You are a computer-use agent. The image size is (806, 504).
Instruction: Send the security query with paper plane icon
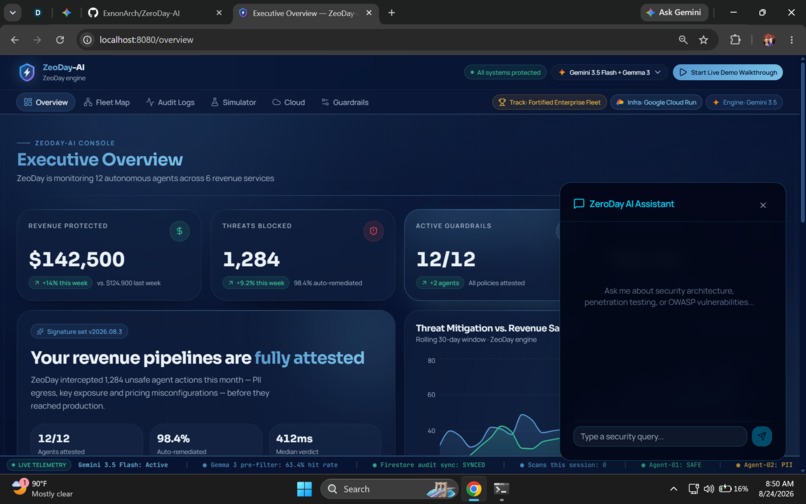[x=762, y=437]
